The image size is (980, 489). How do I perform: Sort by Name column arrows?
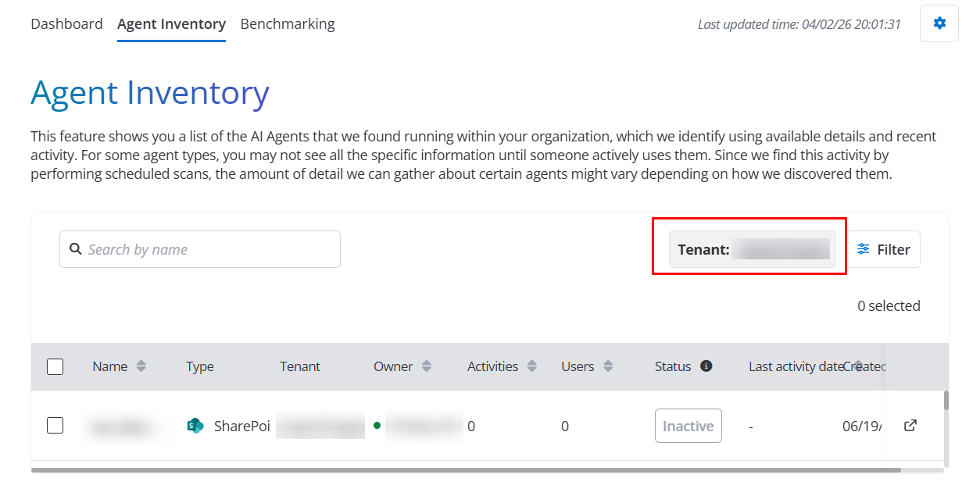(x=141, y=366)
